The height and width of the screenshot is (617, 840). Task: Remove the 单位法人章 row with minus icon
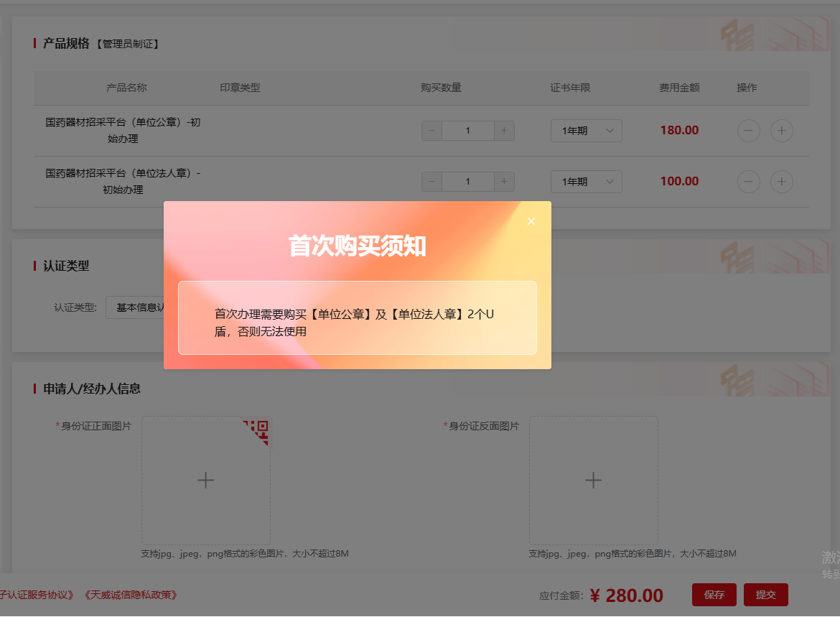pyautogui.click(x=748, y=182)
